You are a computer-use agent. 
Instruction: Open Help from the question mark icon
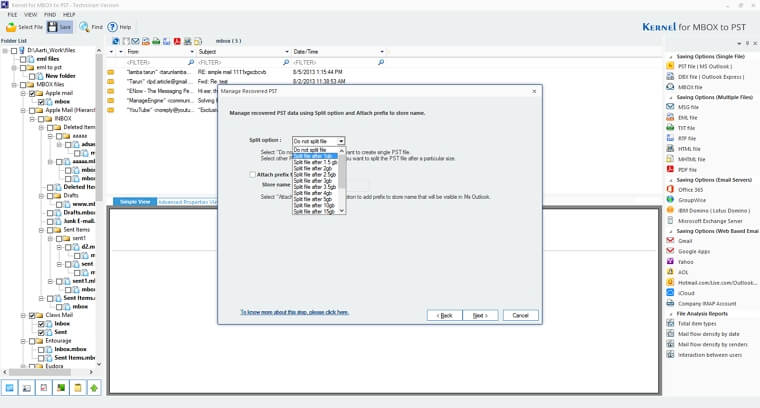coord(112,27)
